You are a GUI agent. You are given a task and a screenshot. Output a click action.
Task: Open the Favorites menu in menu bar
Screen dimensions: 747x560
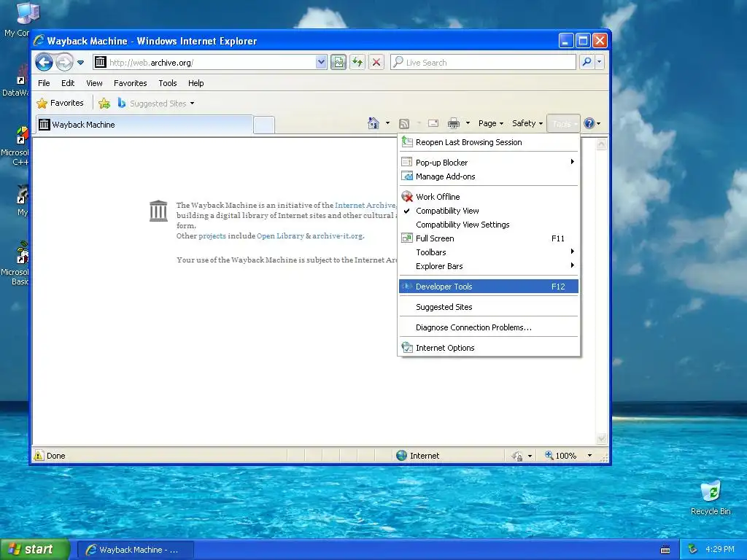(130, 83)
